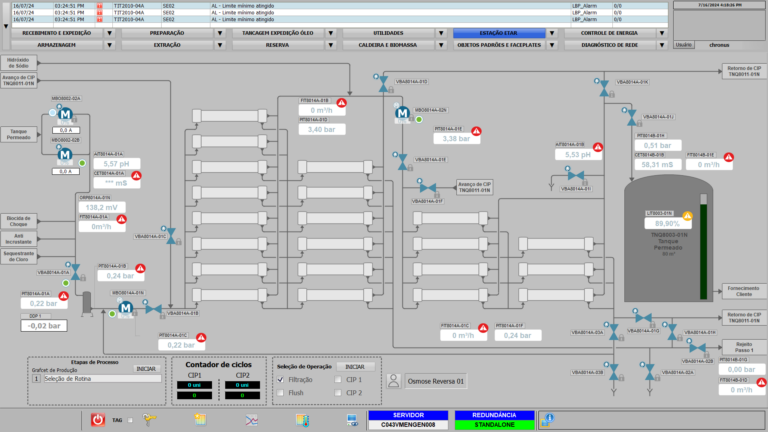
Task: Open motor MBO8014A-01N faceplate
Action: (x=126, y=308)
